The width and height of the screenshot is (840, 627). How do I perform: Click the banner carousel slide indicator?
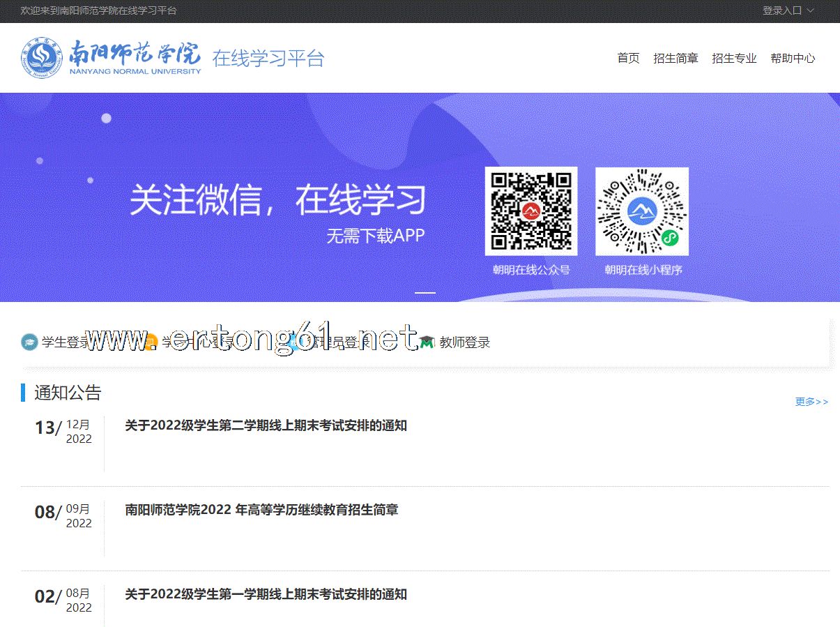coord(425,293)
